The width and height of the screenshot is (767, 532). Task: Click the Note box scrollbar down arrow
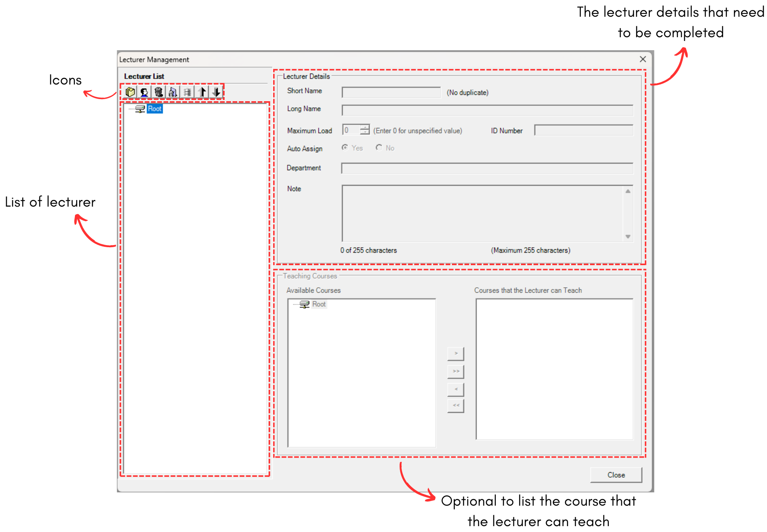628,236
